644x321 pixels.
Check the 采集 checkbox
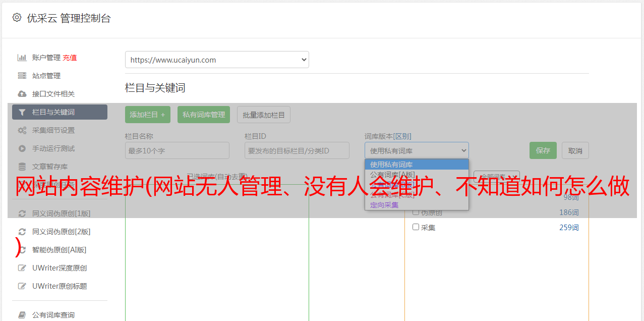[416, 227]
